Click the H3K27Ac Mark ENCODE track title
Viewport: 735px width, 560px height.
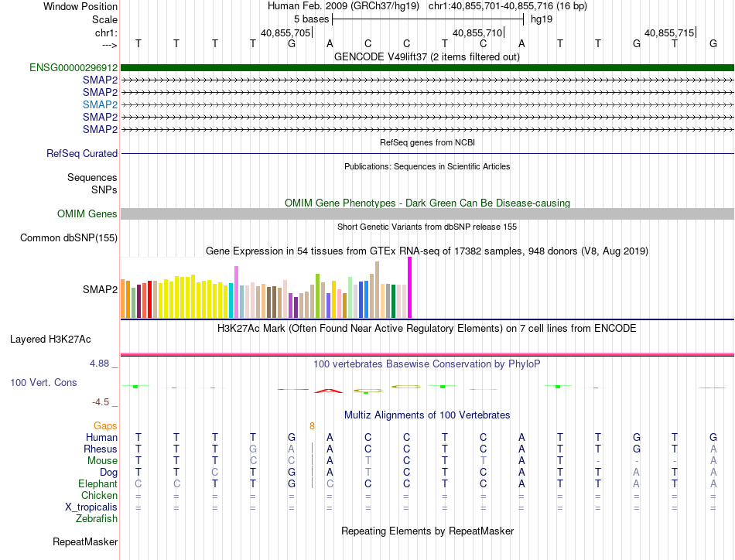coord(427,328)
